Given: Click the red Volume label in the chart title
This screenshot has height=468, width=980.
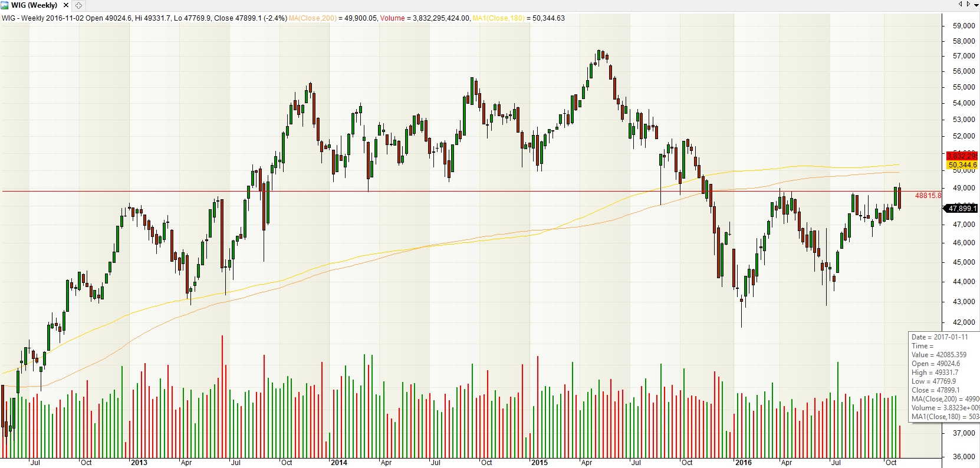Looking at the screenshot, I should (392, 18).
